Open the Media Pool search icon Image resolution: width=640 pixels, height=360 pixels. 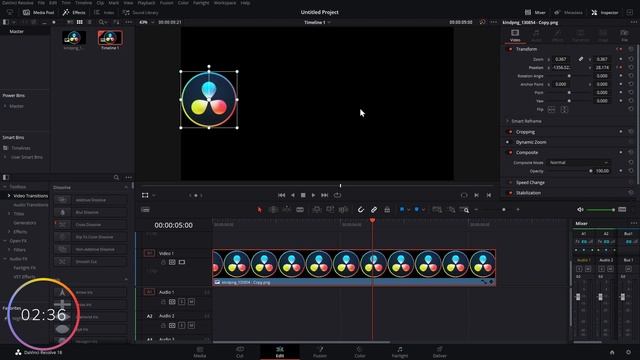(101, 22)
